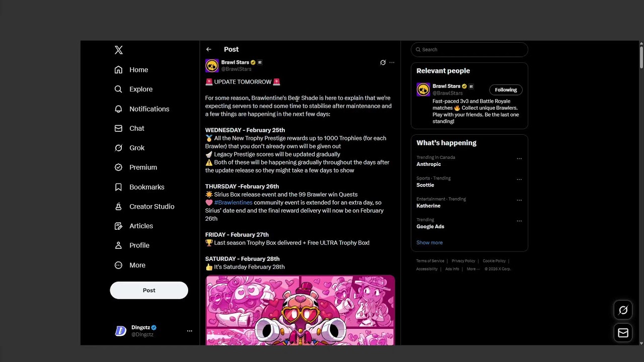Click the Show more link under trends

pos(430,242)
